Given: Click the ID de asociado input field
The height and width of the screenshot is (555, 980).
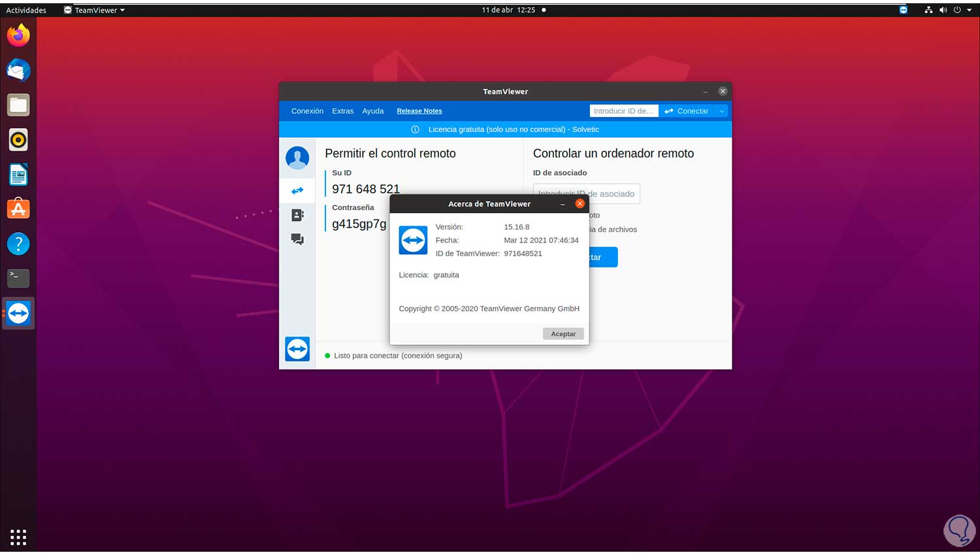Looking at the screenshot, I should (586, 193).
